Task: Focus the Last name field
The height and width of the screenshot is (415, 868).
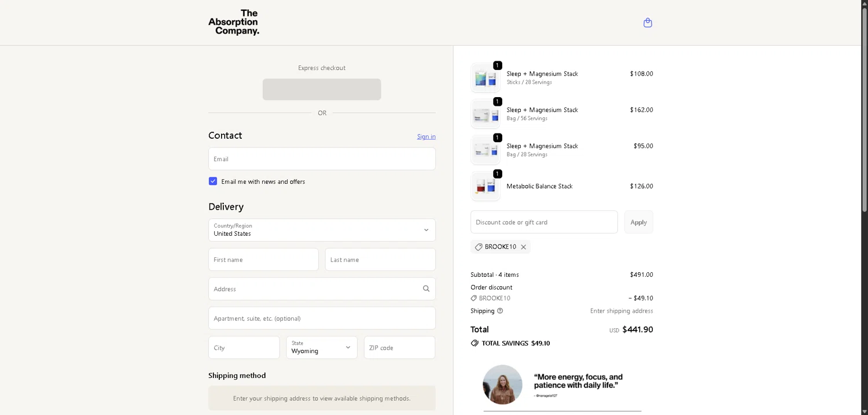Action: point(380,260)
